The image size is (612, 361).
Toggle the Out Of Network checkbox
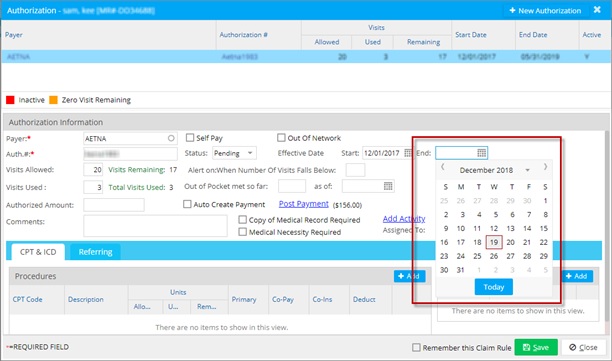click(281, 137)
